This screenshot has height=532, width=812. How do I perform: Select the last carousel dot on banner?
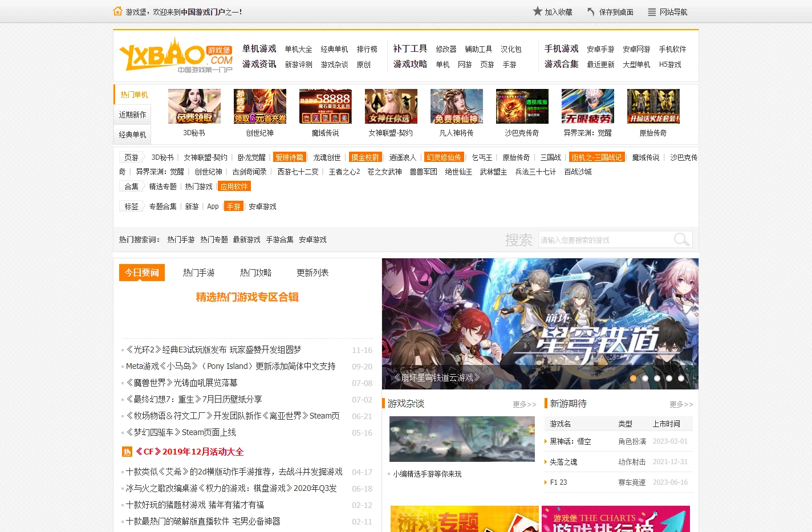pos(681,378)
